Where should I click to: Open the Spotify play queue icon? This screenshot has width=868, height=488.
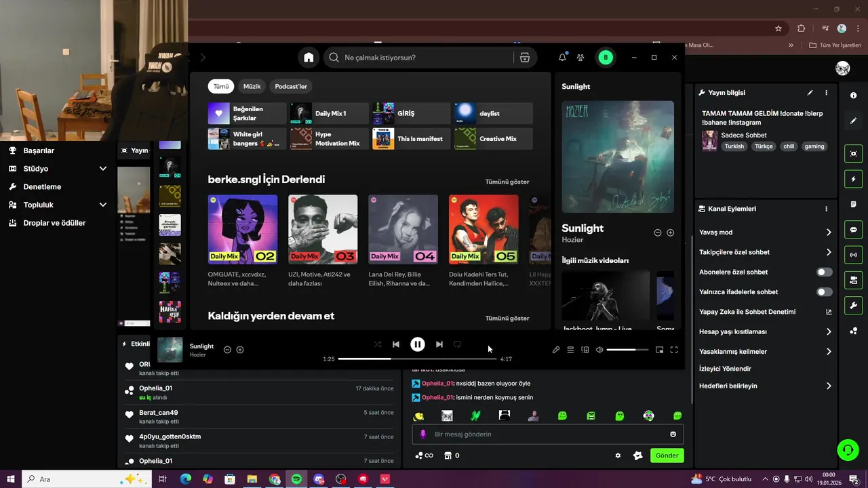coord(571,350)
